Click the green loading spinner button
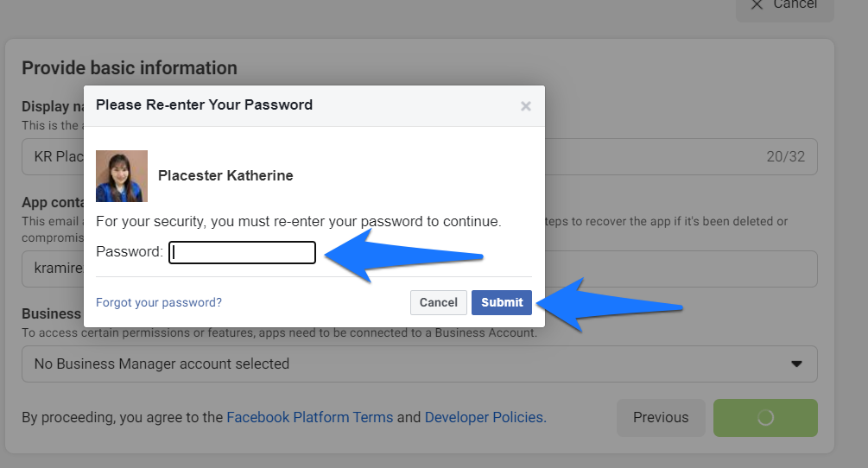 pyautogui.click(x=765, y=418)
